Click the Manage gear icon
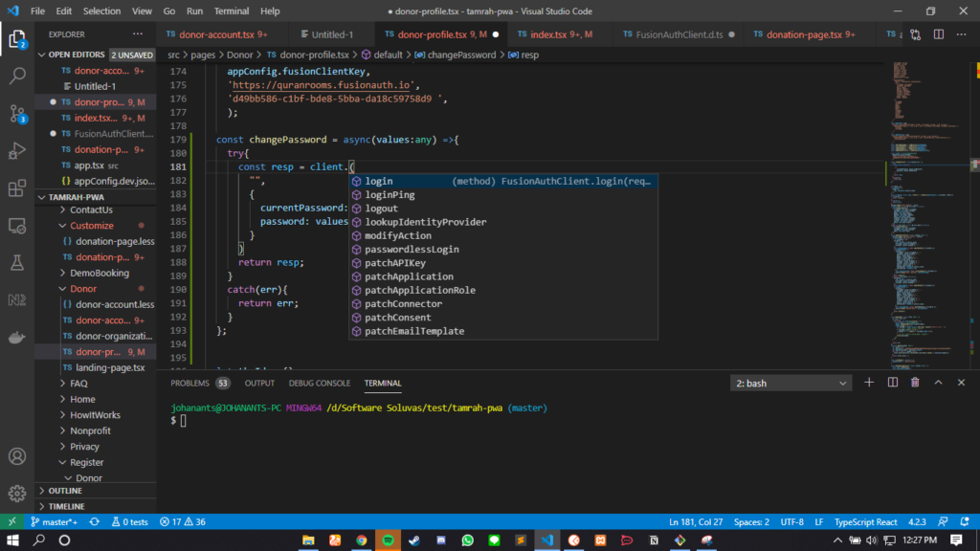The image size is (980, 551). (17, 494)
